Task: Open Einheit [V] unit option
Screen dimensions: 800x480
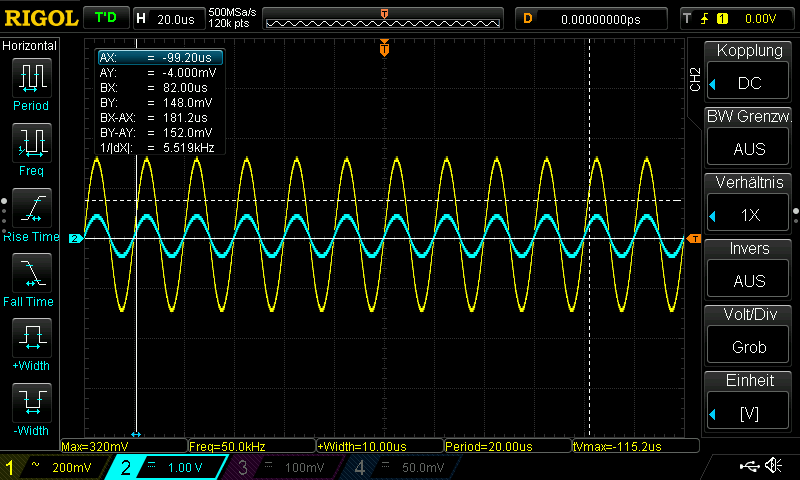Action: pyautogui.click(x=748, y=413)
